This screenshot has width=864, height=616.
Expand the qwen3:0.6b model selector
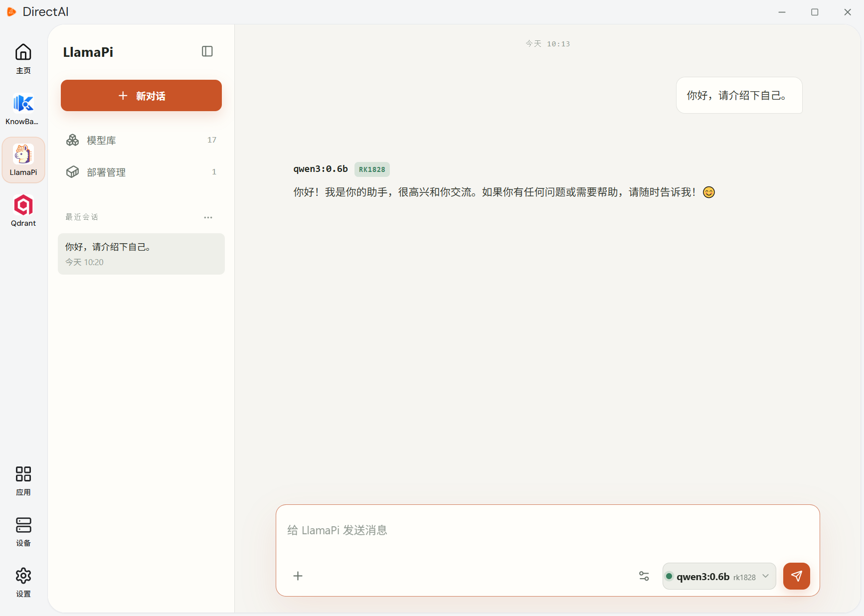coord(719,576)
